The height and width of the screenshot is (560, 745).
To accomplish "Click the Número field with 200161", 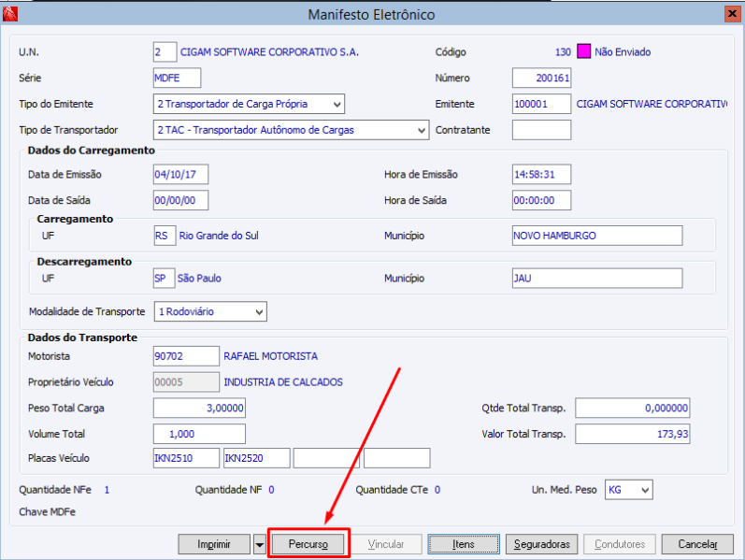I will pos(541,78).
